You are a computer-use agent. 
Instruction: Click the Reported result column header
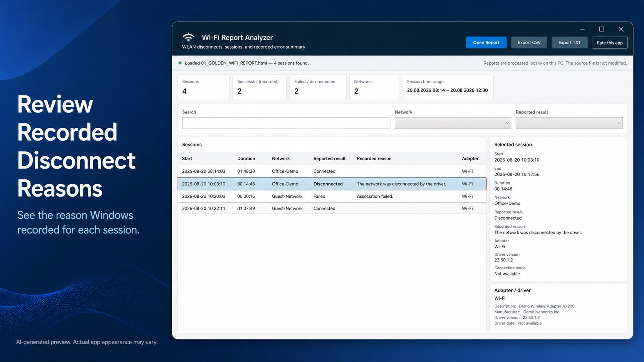[329, 158]
